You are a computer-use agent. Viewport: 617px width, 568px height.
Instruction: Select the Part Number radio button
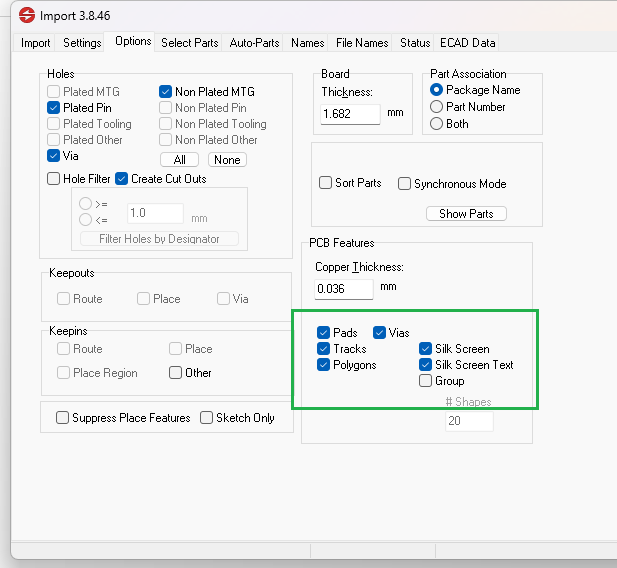coord(436,107)
